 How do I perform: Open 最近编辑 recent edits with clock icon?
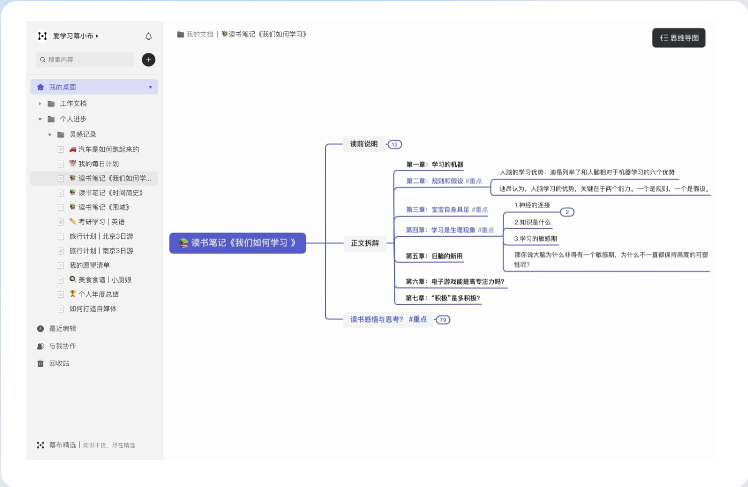pos(56,328)
